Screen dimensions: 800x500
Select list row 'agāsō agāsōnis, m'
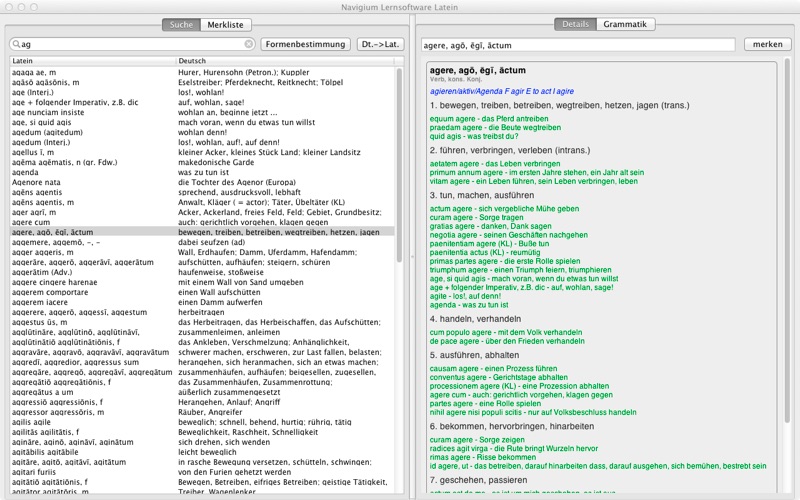(x=202, y=82)
